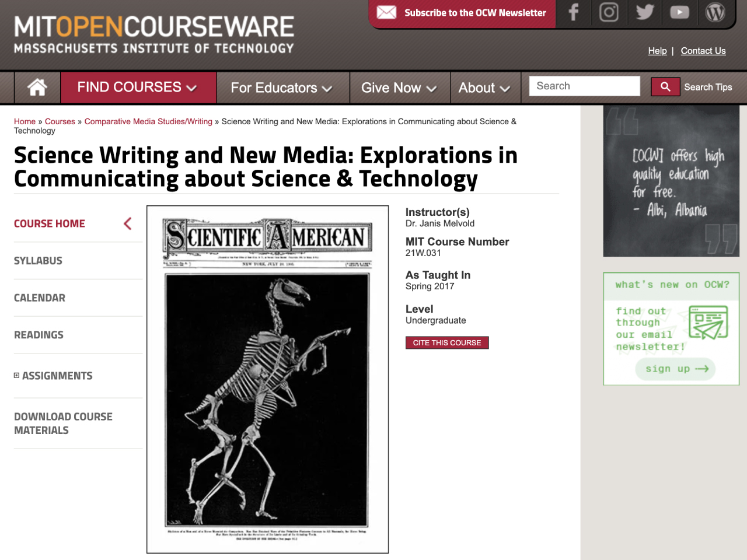Select Course Home in sidebar
The height and width of the screenshot is (560, 747).
click(50, 223)
